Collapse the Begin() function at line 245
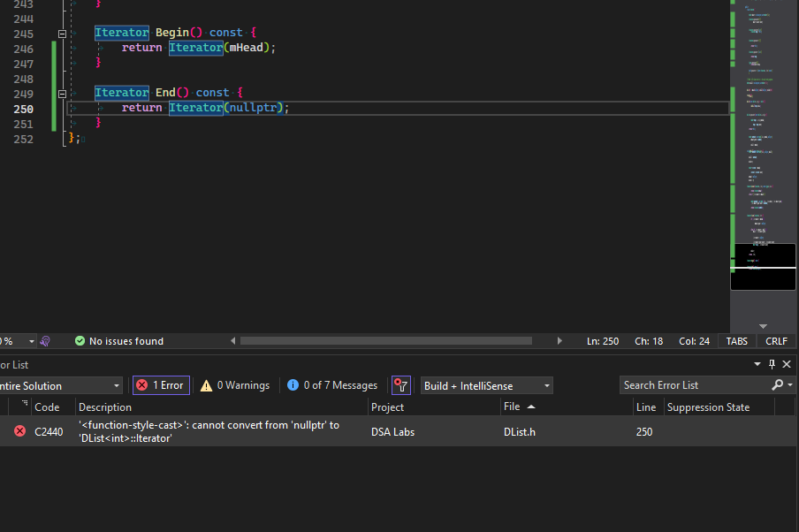 61,33
